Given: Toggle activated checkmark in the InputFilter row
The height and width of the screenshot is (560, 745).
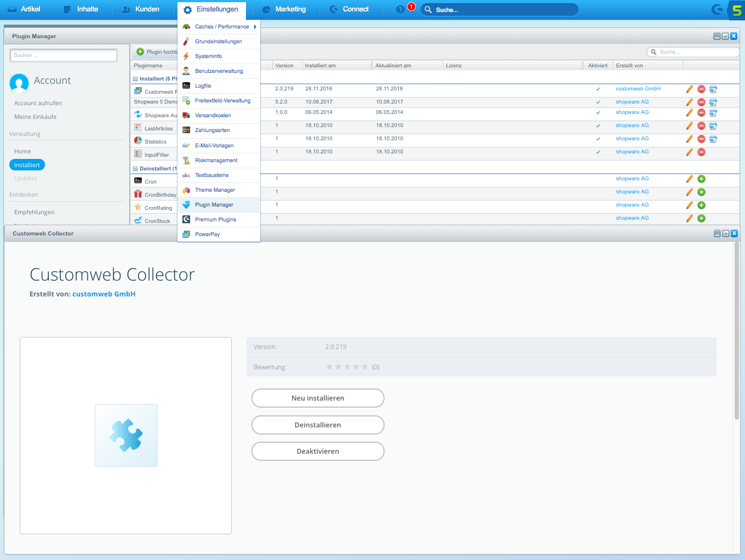Looking at the screenshot, I should [598, 152].
